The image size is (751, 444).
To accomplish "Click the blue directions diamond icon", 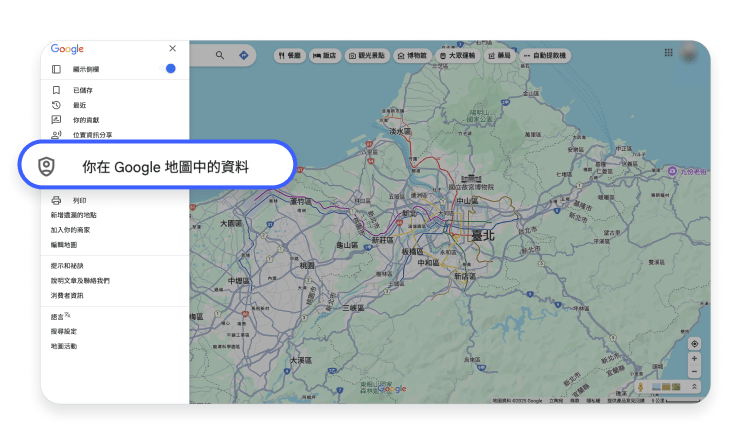I will 244,55.
